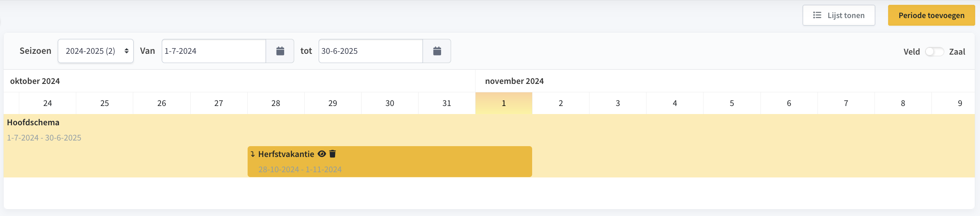Click the Periode toevoegen button

point(931,15)
